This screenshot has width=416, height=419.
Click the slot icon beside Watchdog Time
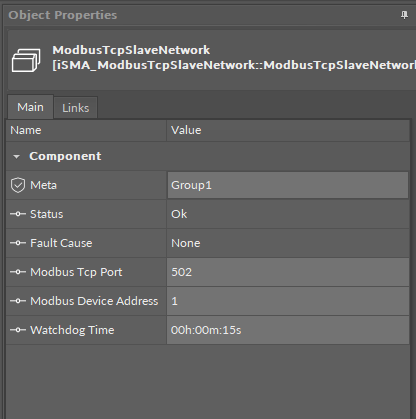18,330
